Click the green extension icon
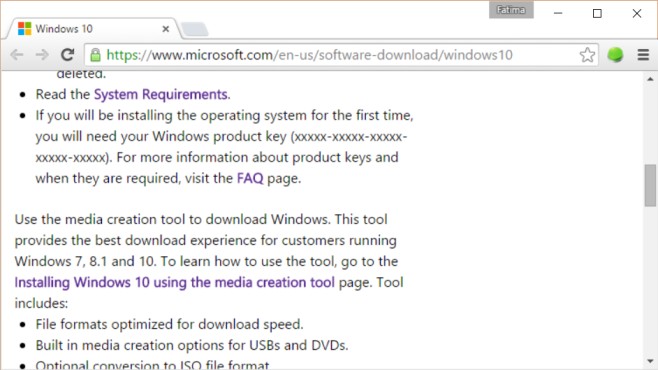Viewport: 658px width, 370px height. [x=615, y=55]
